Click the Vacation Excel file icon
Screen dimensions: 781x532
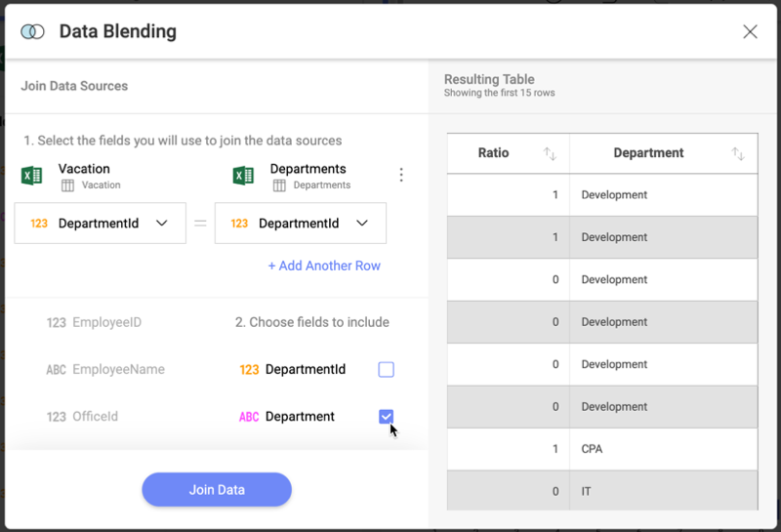(31, 176)
